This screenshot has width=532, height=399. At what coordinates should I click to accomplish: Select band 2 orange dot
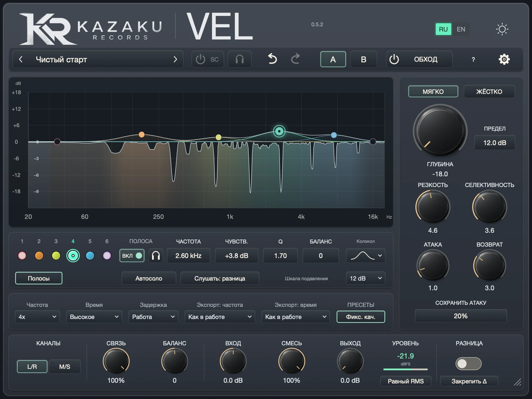click(x=39, y=256)
